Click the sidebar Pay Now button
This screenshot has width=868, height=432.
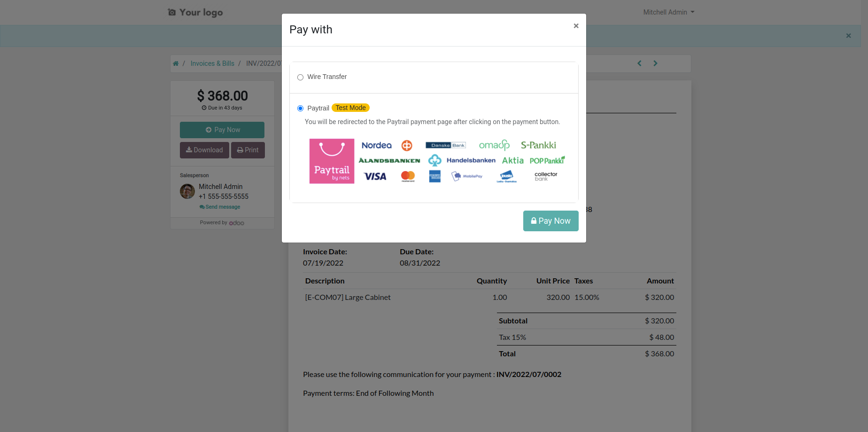(x=222, y=130)
